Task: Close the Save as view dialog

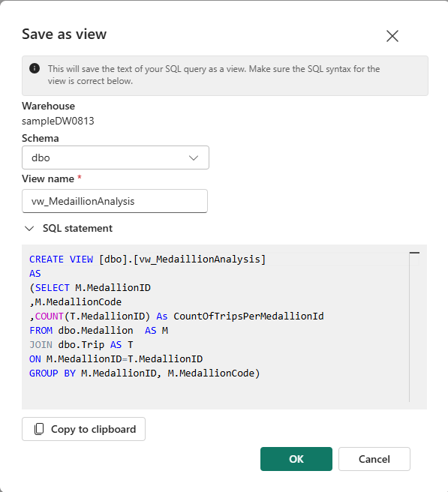Action: point(392,36)
